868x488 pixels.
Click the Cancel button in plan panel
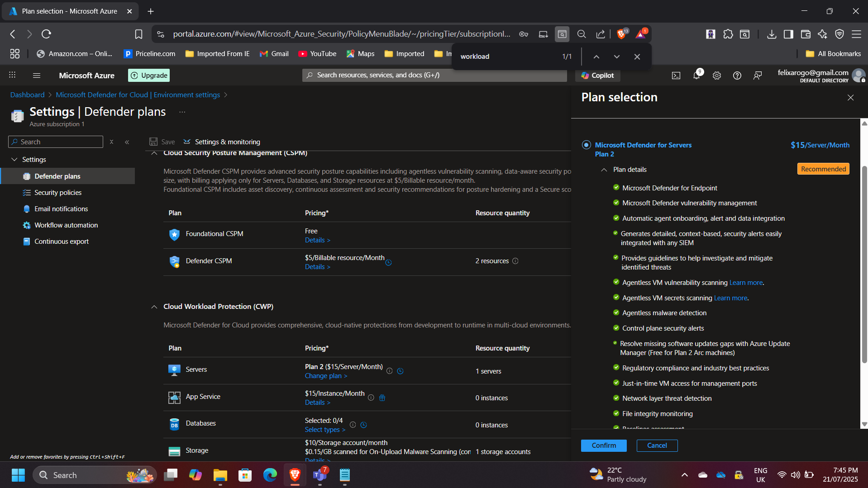(x=657, y=445)
